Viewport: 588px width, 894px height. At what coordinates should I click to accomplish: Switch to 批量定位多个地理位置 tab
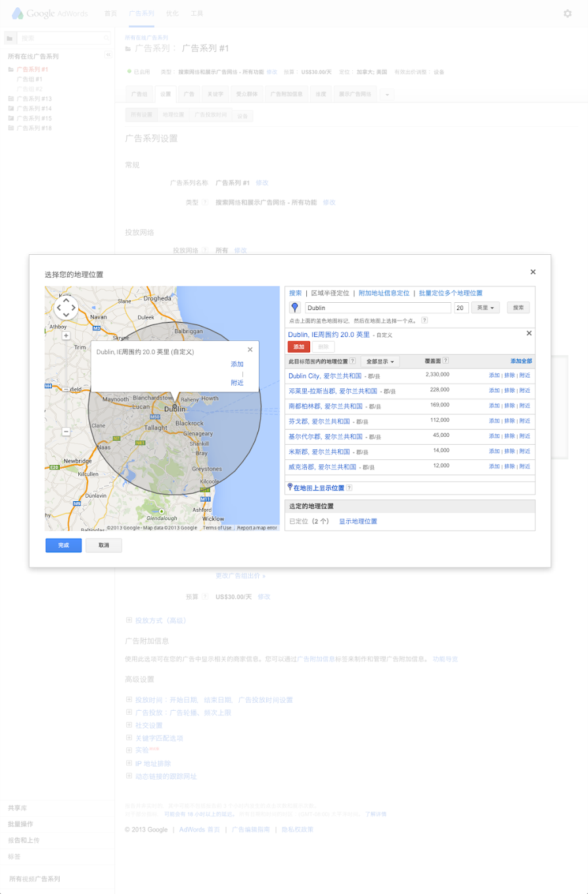point(451,293)
